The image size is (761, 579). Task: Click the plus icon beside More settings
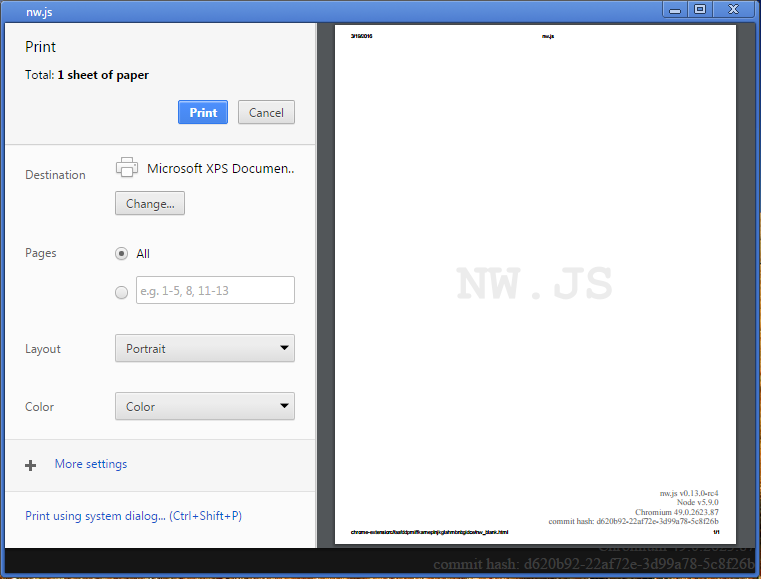point(31,465)
